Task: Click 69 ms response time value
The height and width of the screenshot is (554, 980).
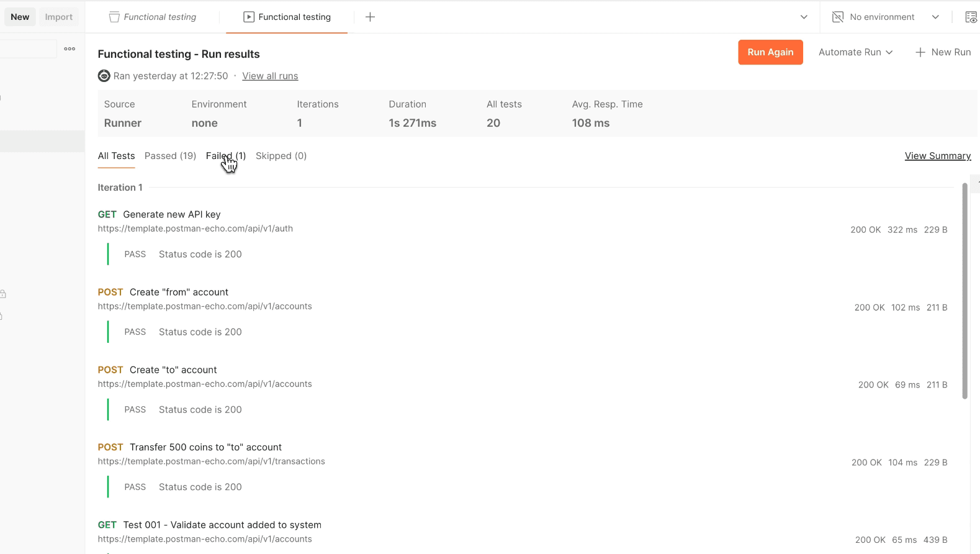Action: coord(907,385)
